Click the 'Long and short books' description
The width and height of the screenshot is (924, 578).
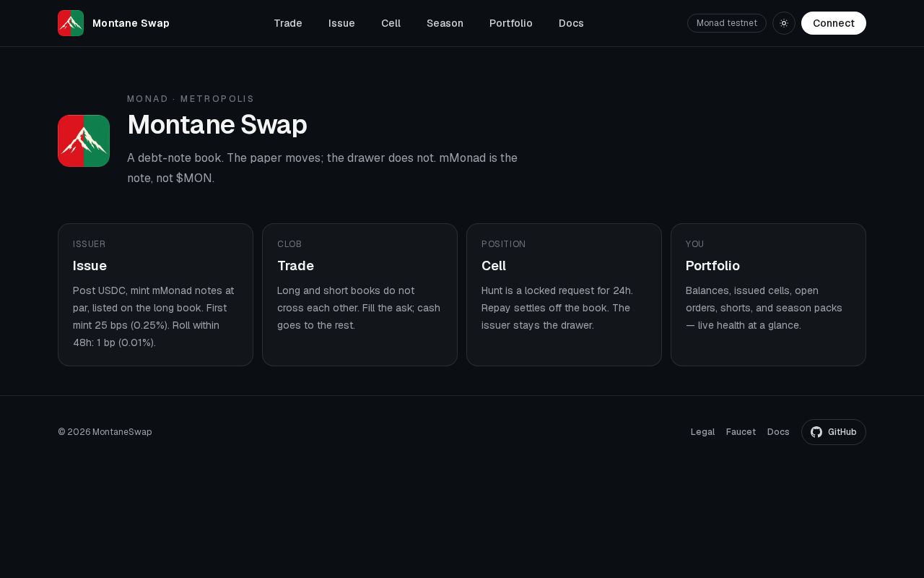click(x=359, y=308)
